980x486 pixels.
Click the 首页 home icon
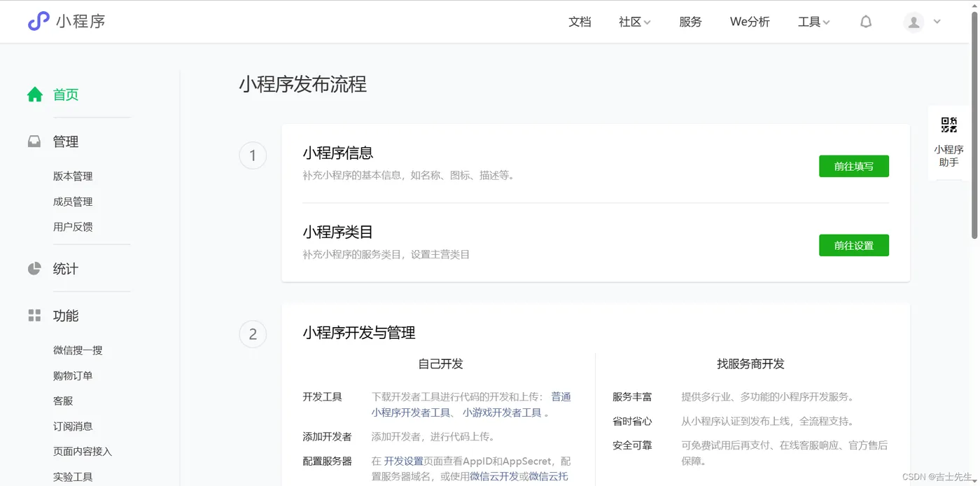(x=35, y=95)
